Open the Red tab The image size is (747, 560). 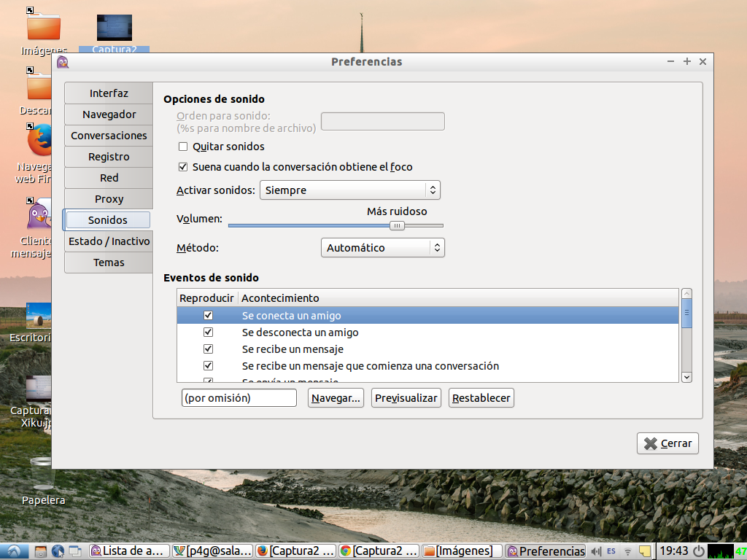tap(109, 178)
